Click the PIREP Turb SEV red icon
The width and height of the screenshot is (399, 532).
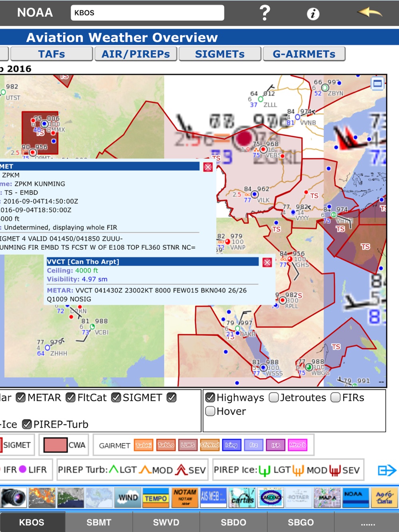182,470
